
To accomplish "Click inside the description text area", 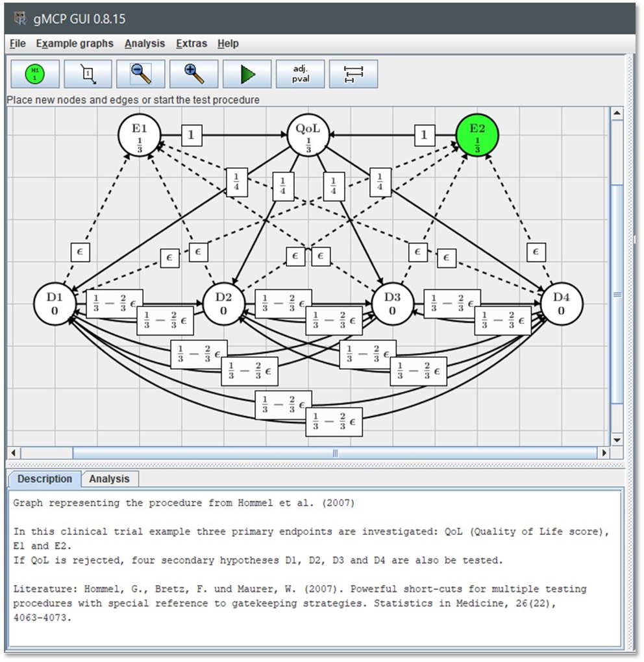I will [x=316, y=568].
